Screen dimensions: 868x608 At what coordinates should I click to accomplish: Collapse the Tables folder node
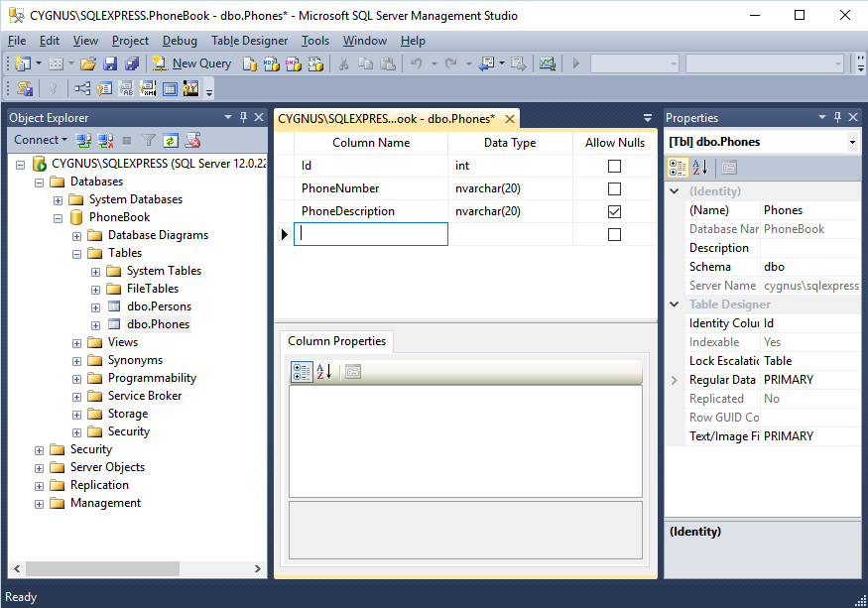tap(77, 254)
